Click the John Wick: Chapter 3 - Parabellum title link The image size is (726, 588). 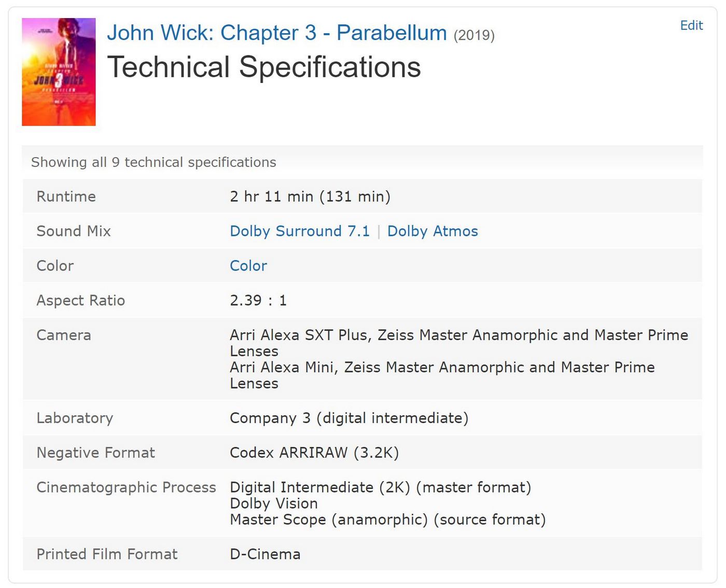coord(276,33)
